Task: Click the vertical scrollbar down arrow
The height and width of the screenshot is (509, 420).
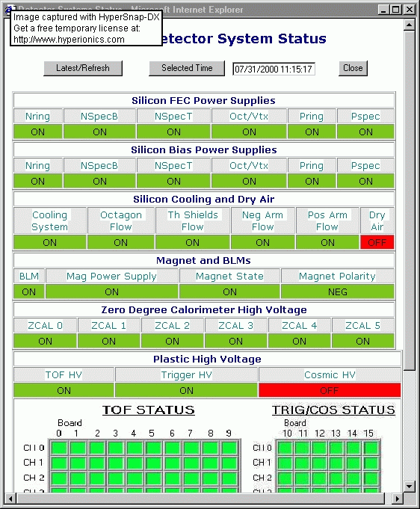Action: pyautogui.click(x=410, y=487)
